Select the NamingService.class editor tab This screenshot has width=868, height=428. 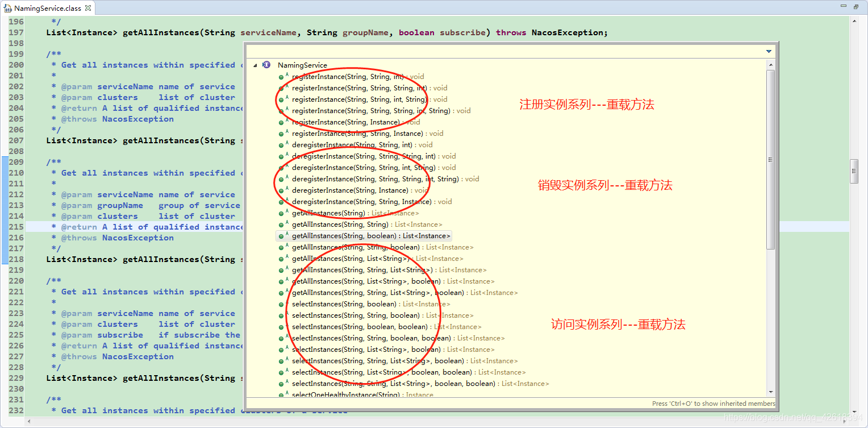(48, 9)
